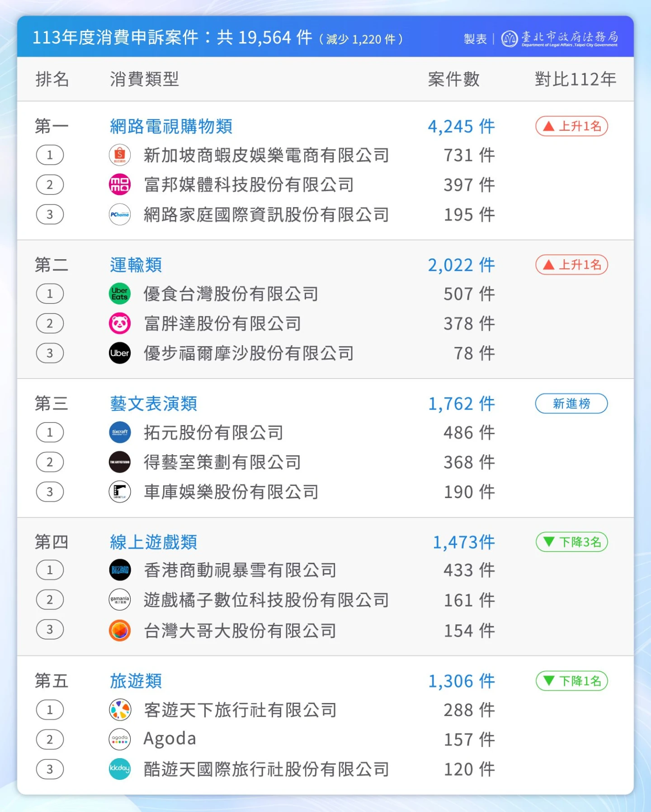Viewport: 651px width, 812px height.
Task: Click the foodpanda panda logo icon
Action: point(120,323)
